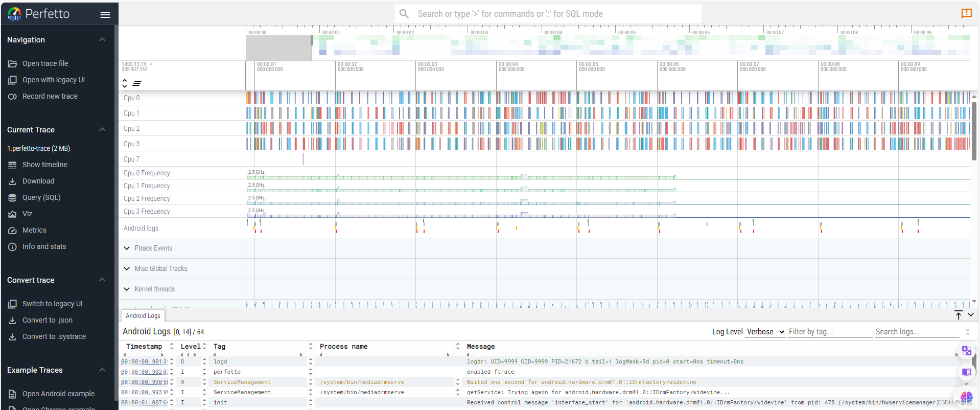The image size is (980, 410).
Task: Click the Tag column header
Action: click(220, 347)
